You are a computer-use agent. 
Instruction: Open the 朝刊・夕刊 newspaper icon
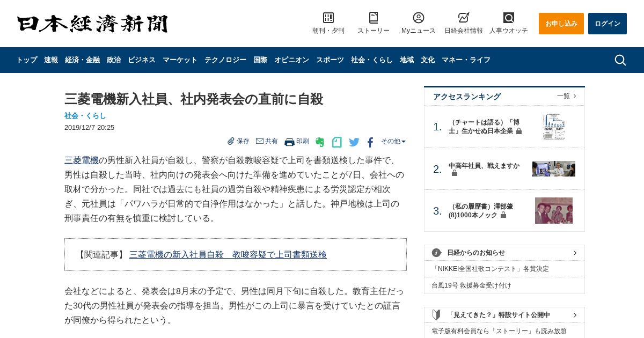328,18
